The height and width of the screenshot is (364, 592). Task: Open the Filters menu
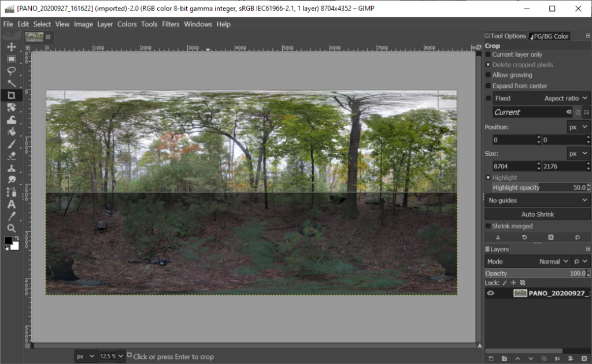point(171,24)
